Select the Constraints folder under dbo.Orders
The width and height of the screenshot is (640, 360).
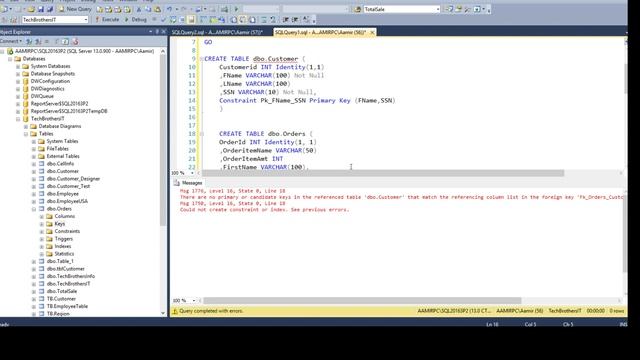[x=67, y=231]
